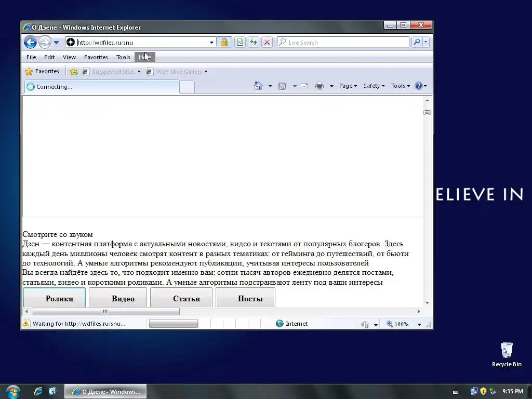The height and width of the screenshot is (399, 532).
Task: Click the Посты button
Action: point(245,298)
